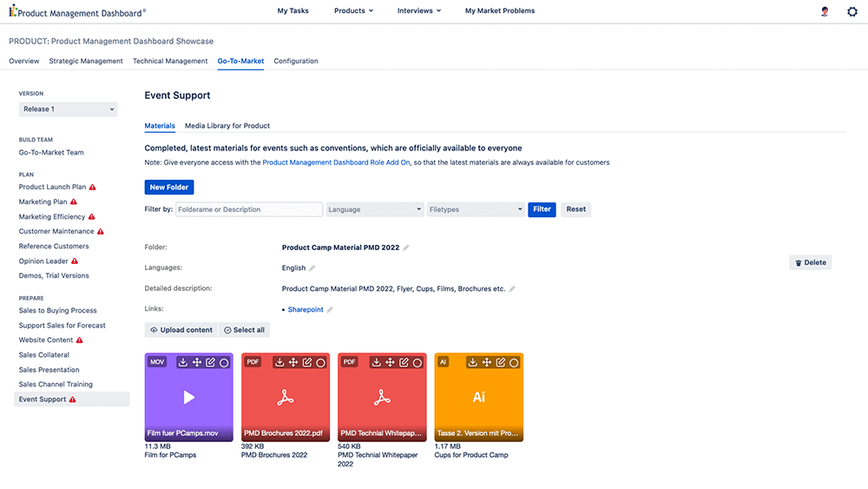Select the Film fuer PCamps.mov circle
The width and height of the screenshot is (868, 489).
pyautogui.click(x=224, y=363)
